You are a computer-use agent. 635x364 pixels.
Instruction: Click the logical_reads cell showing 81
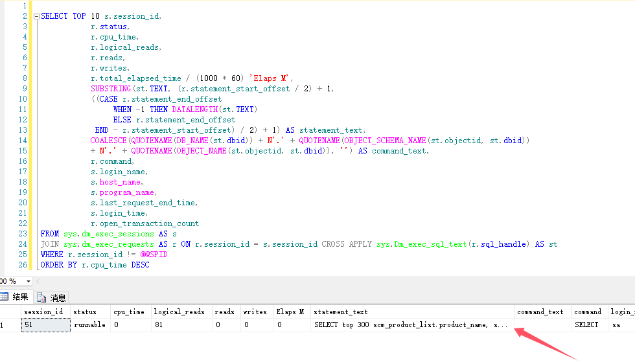(181, 324)
